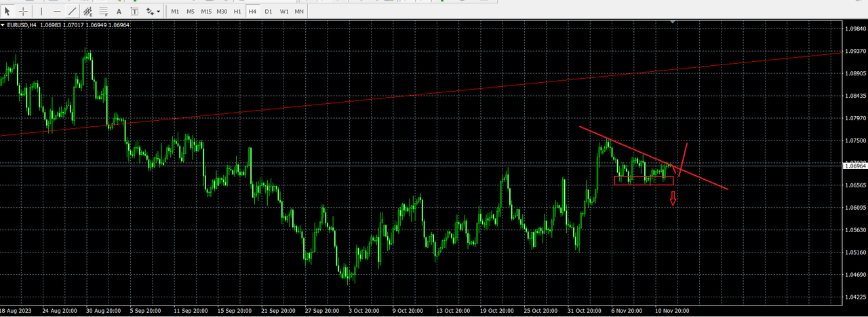Select the horizontal line drawing tool
This screenshot has height=317, width=868.
[57, 11]
